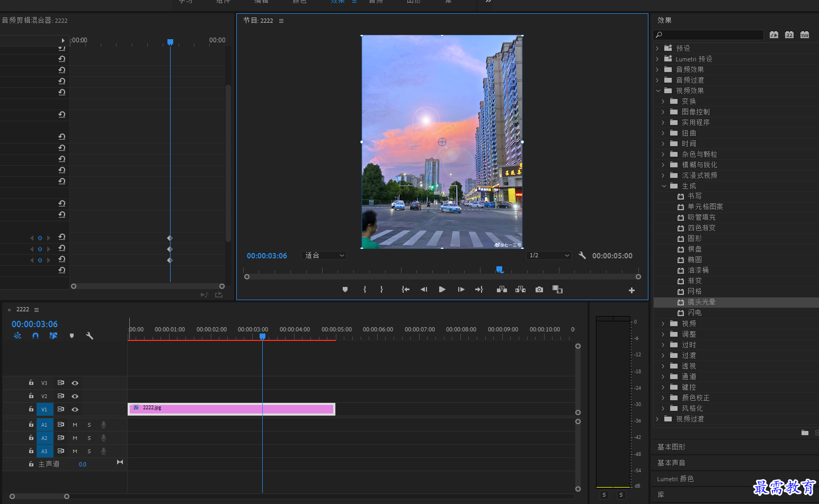The height and width of the screenshot is (504, 819).
Task: Filter accelerated effects icon
Action: [774, 35]
